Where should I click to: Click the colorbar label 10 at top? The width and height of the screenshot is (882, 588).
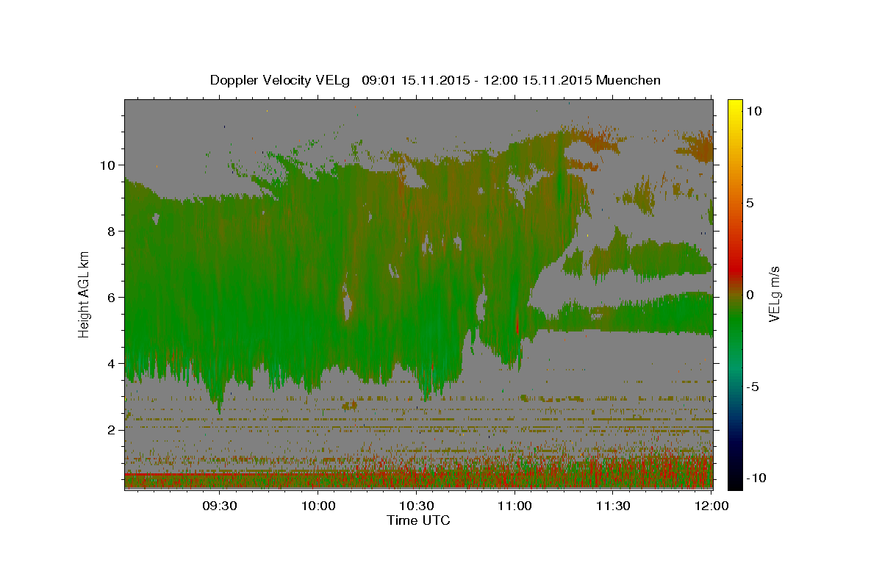753,110
